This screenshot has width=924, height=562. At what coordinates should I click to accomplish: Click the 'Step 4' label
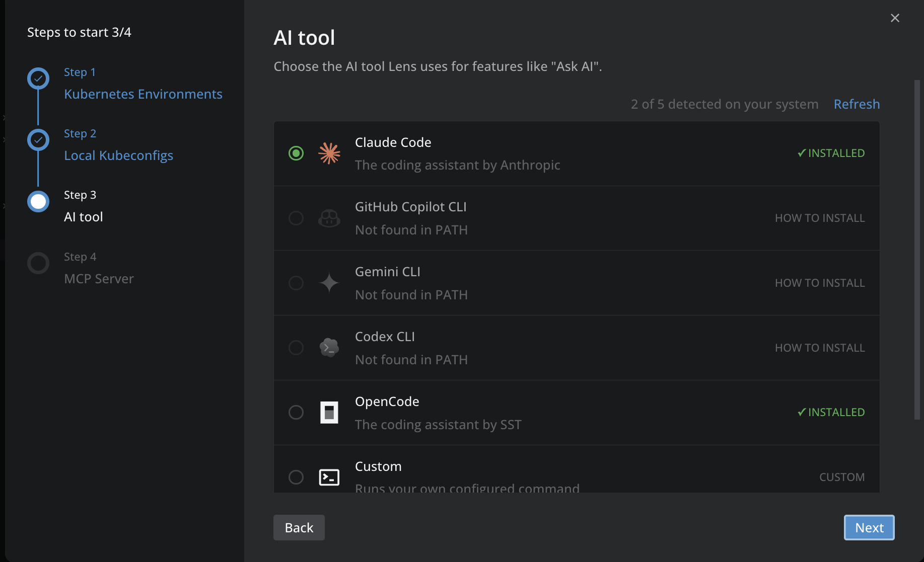[80, 257]
